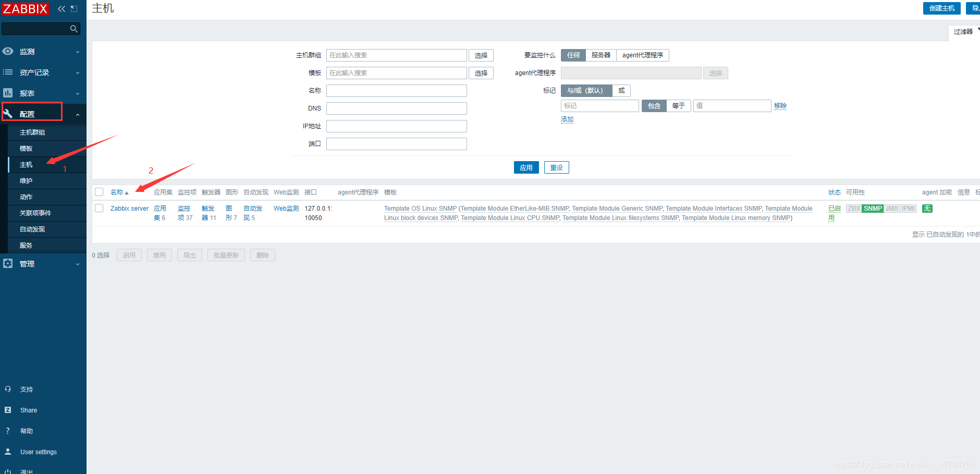Click the list icon for 资产记录

(x=8, y=72)
